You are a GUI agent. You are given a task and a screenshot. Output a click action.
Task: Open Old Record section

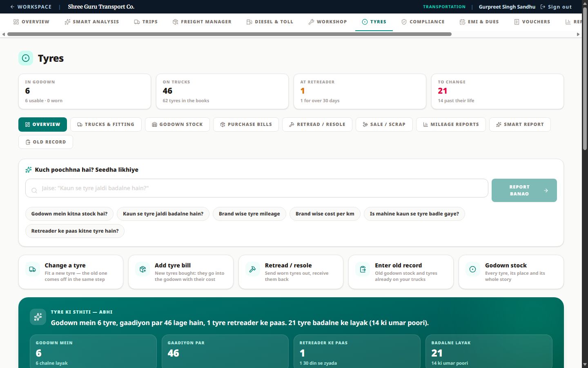[45, 142]
